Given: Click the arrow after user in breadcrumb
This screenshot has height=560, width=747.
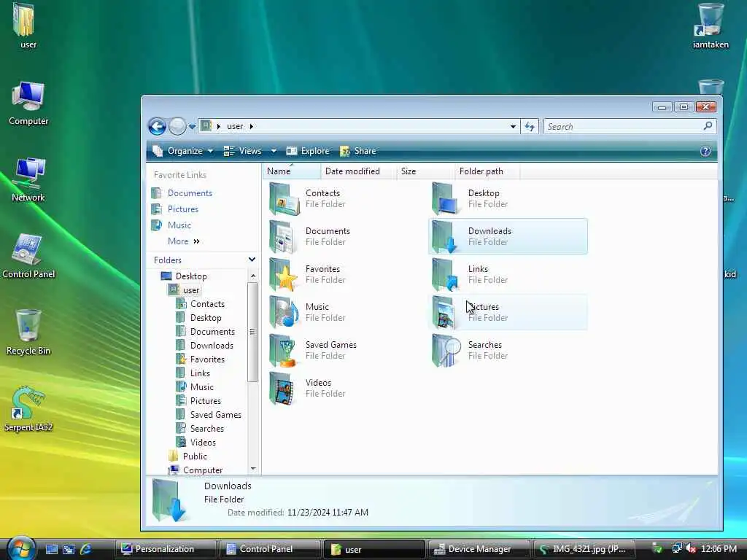Looking at the screenshot, I should [251, 126].
